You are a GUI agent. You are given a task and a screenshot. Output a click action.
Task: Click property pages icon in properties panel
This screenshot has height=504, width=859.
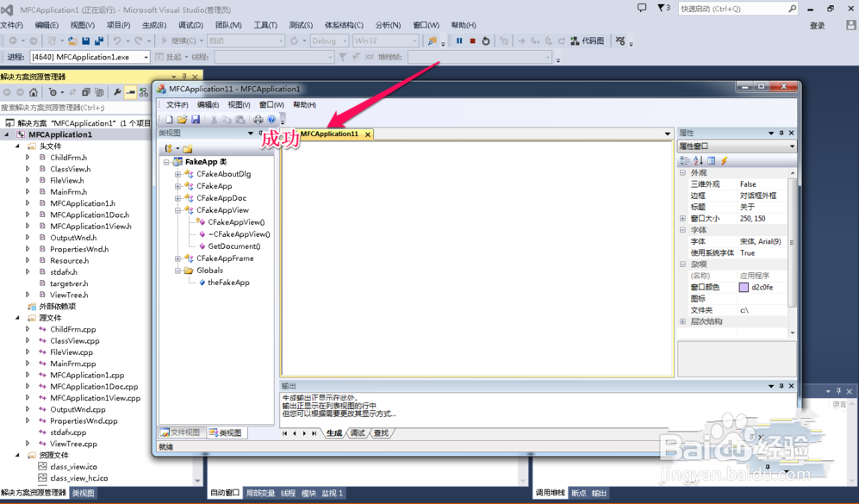click(711, 160)
